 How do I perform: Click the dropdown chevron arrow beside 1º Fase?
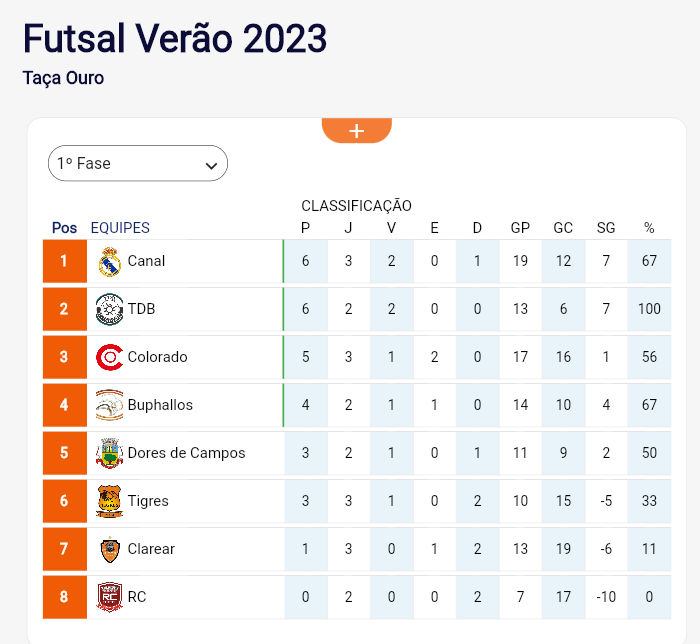pos(211,166)
